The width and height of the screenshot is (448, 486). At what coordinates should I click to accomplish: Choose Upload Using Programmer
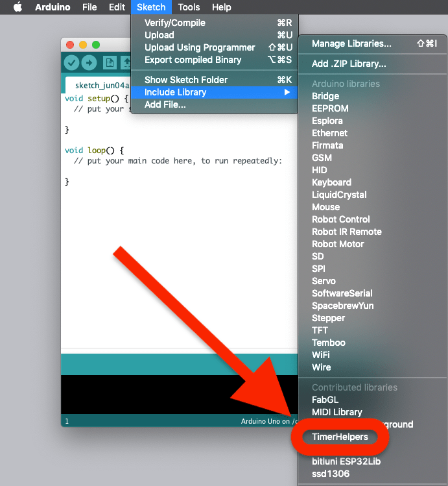click(200, 47)
